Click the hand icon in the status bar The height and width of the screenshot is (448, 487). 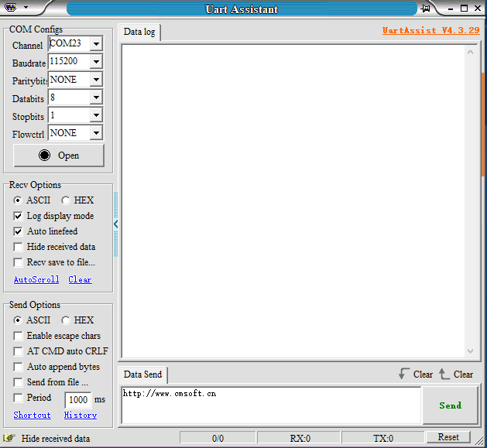pos(9,438)
